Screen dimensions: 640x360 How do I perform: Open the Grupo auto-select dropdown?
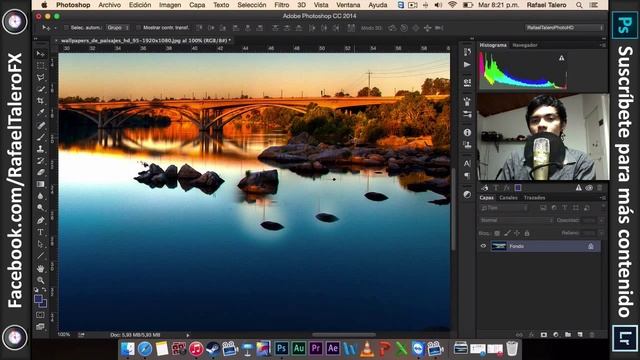(x=118, y=28)
